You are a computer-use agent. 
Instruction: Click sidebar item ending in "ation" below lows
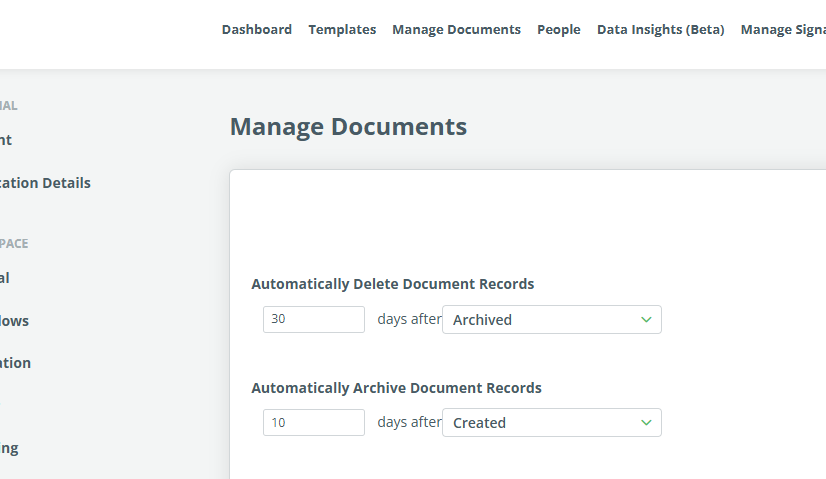tap(16, 363)
